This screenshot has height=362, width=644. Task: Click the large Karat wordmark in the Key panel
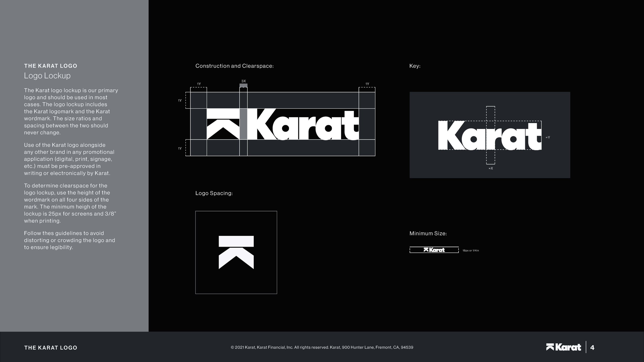pos(490,136)
